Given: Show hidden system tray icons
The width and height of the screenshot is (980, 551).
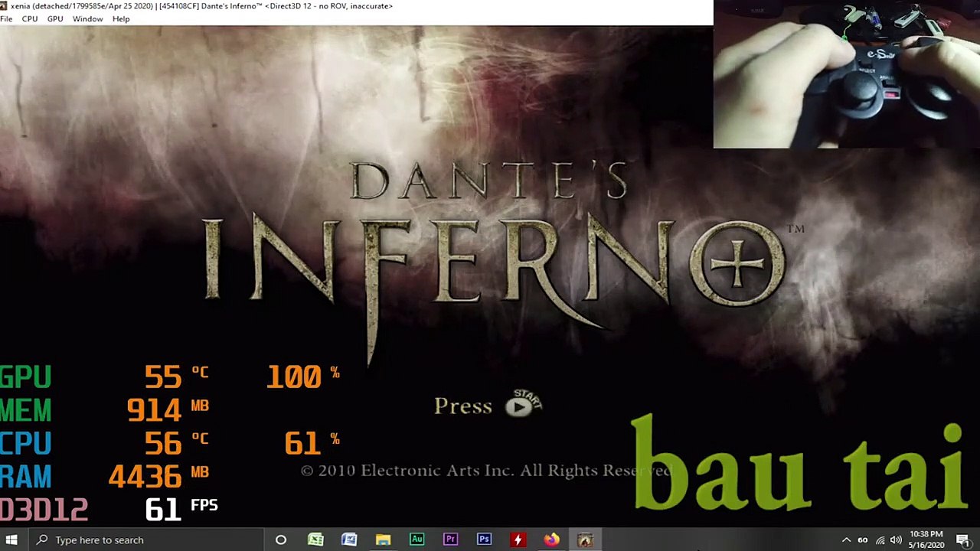Looking at the screenshot, I should point(846,540).
